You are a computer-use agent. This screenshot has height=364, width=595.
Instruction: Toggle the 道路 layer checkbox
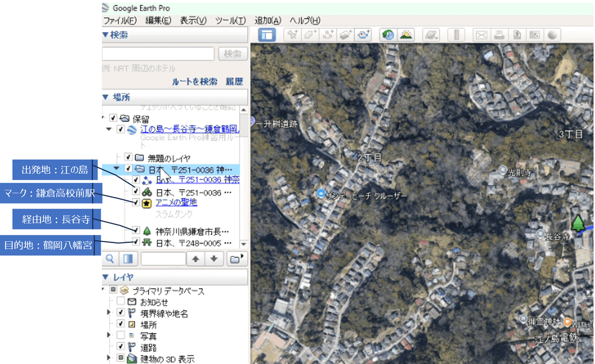[x=121, y=346]
